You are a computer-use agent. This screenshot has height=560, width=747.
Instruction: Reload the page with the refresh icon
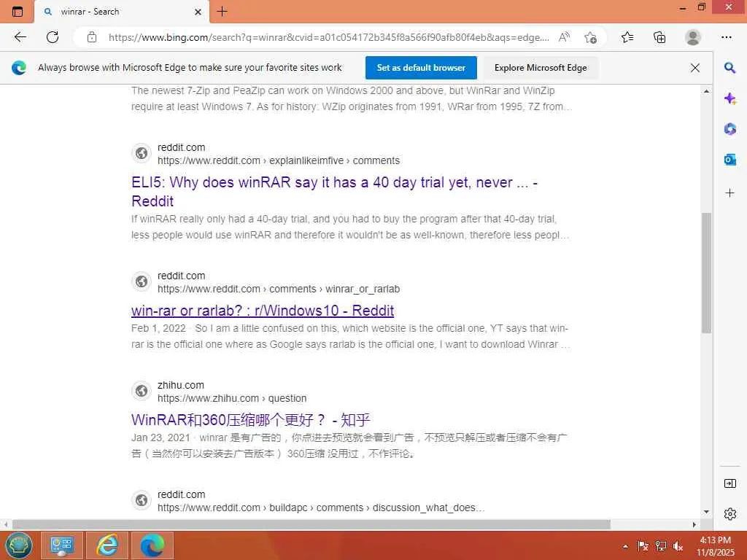point(53,37)
